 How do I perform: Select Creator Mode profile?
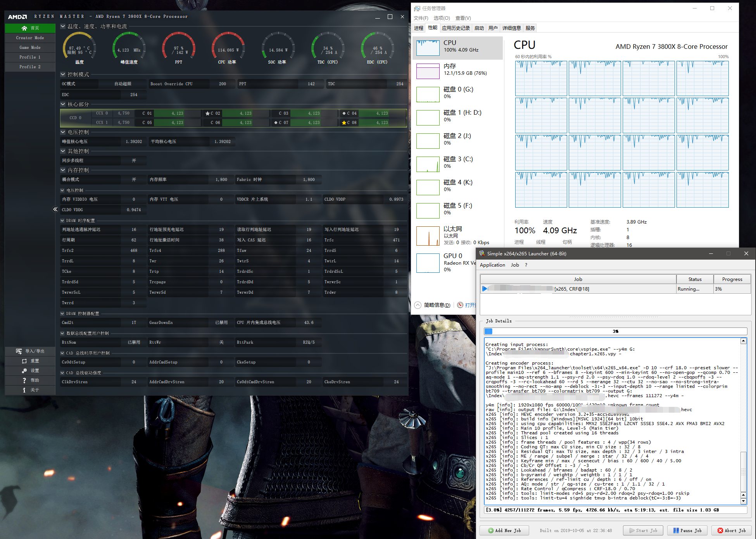30,38
